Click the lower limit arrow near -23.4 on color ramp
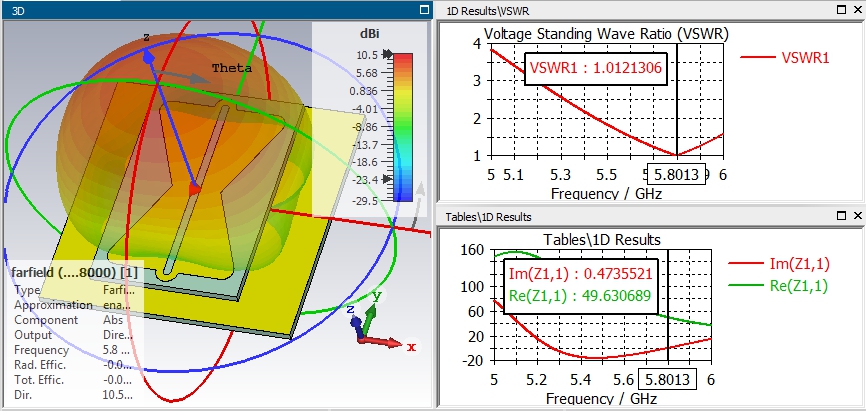Screen dimensions: 866x411 388,178
